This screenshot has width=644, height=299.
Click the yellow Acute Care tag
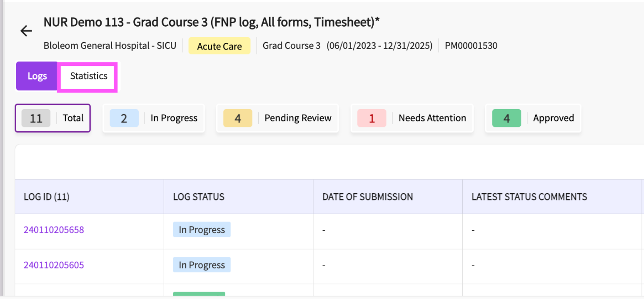click(219, 46)
